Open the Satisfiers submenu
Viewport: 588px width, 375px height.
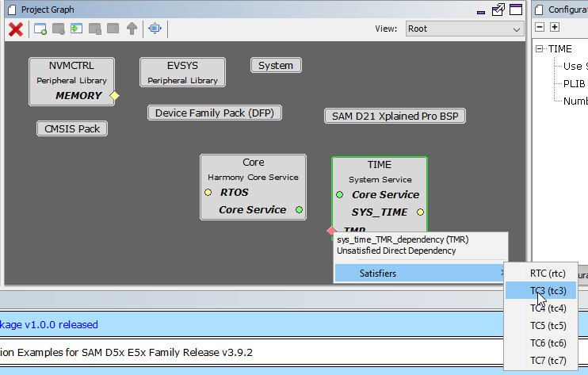[x=418, y=274]
